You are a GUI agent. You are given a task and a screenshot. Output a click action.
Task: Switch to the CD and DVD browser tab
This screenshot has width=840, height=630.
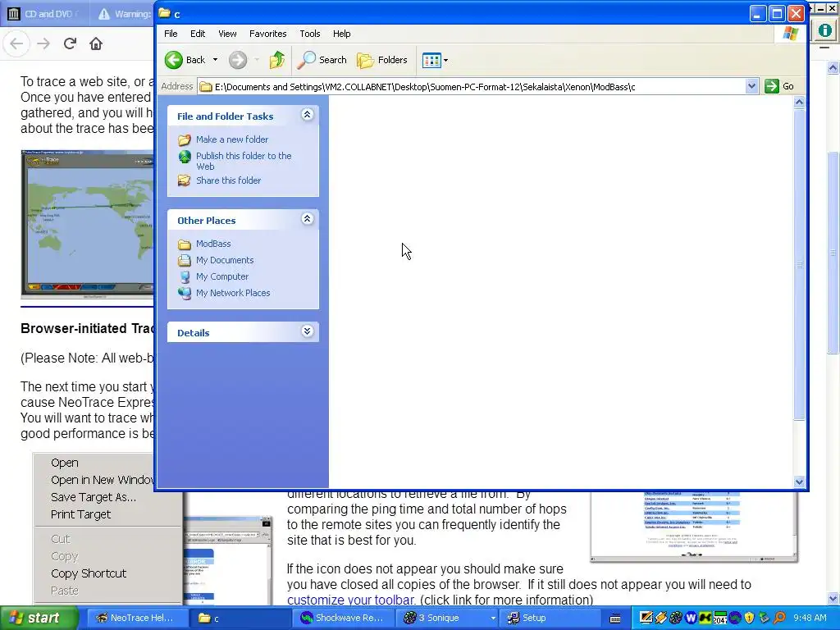[45, 13]
